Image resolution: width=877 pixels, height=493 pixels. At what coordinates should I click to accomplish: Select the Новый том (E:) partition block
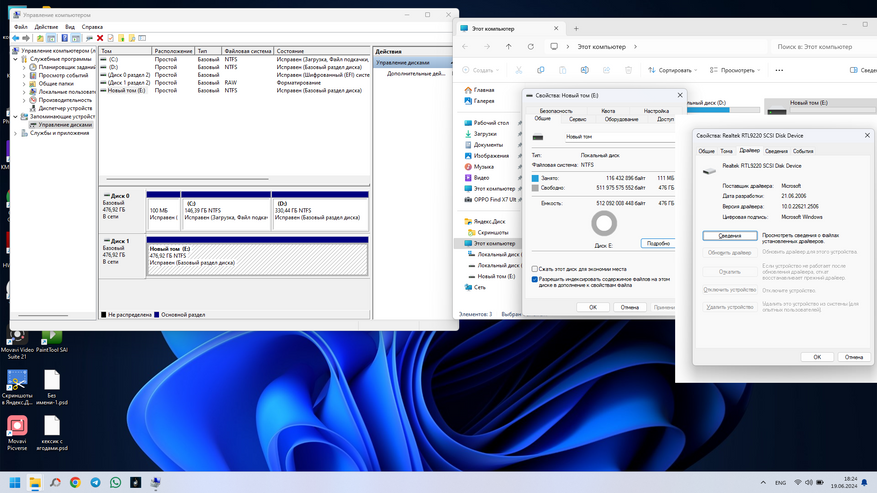click(x=257, y=256)
